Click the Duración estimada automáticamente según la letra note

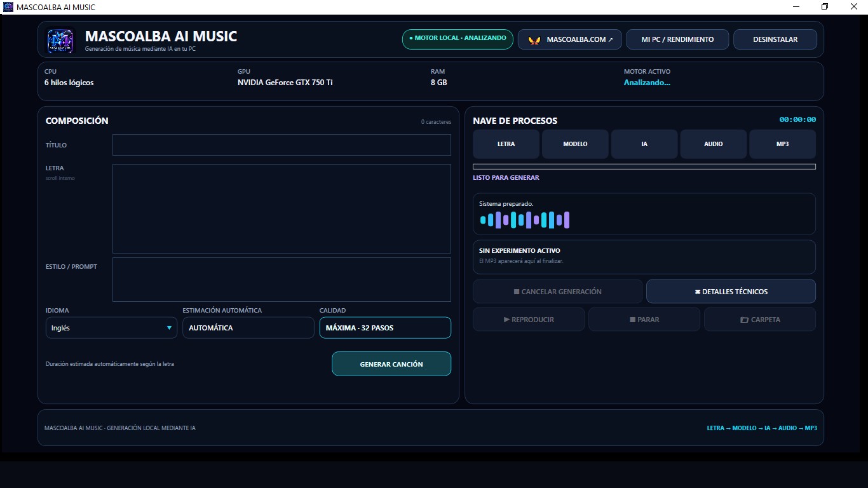click(110, 364)
